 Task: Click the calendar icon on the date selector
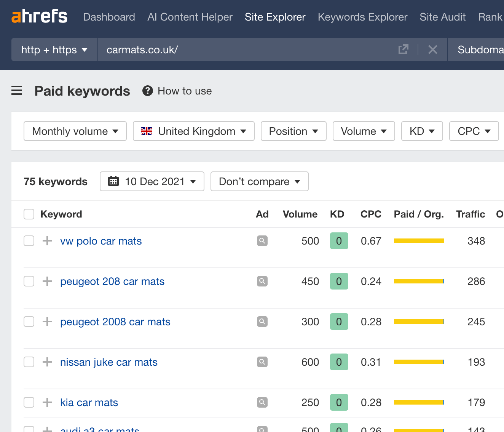[113, 181]
